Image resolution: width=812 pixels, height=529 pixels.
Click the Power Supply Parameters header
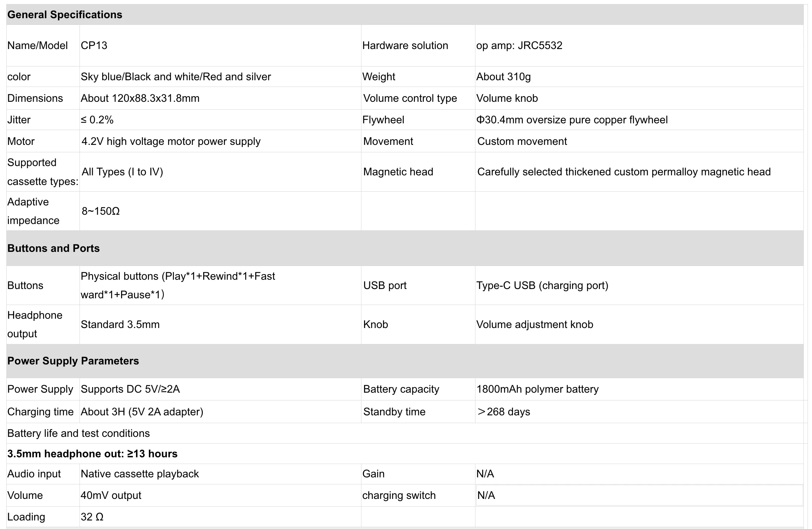pos(405,361)
